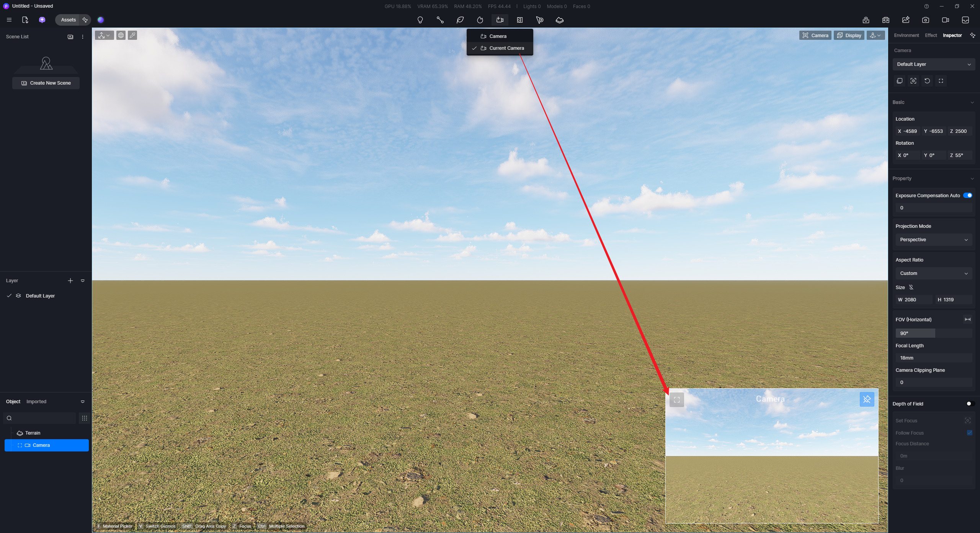Click the Create New Scene button
Image resolution: width=980 pixels, height=533 pixels.
coord(46,83)
